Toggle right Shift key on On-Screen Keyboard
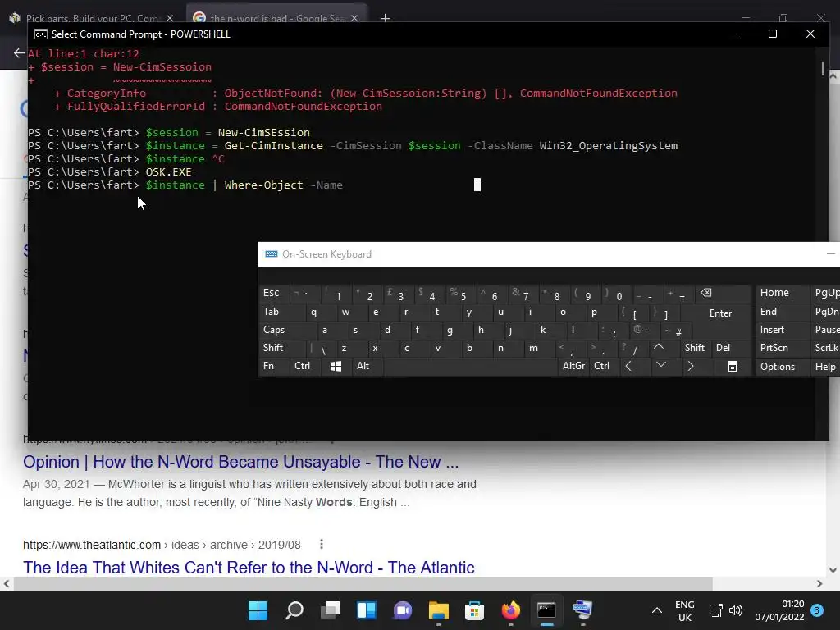 pyautogui.click(x=696, y=348)
